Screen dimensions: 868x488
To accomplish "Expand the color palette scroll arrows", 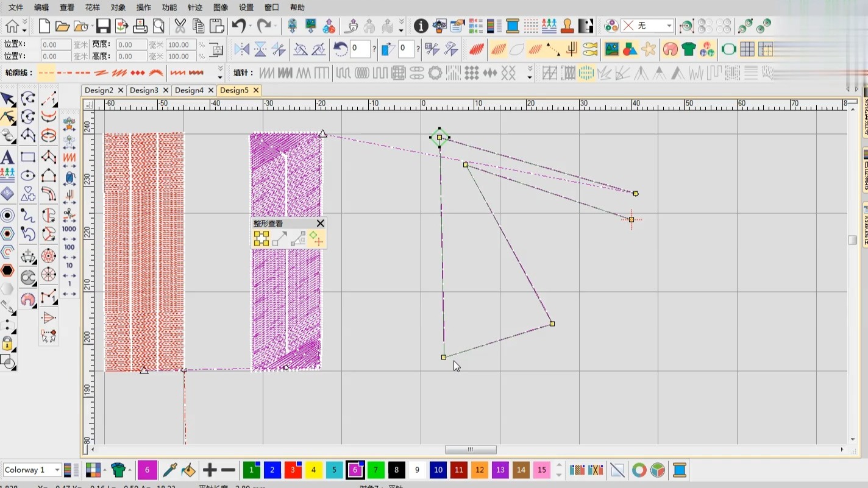I will point(559,470).
